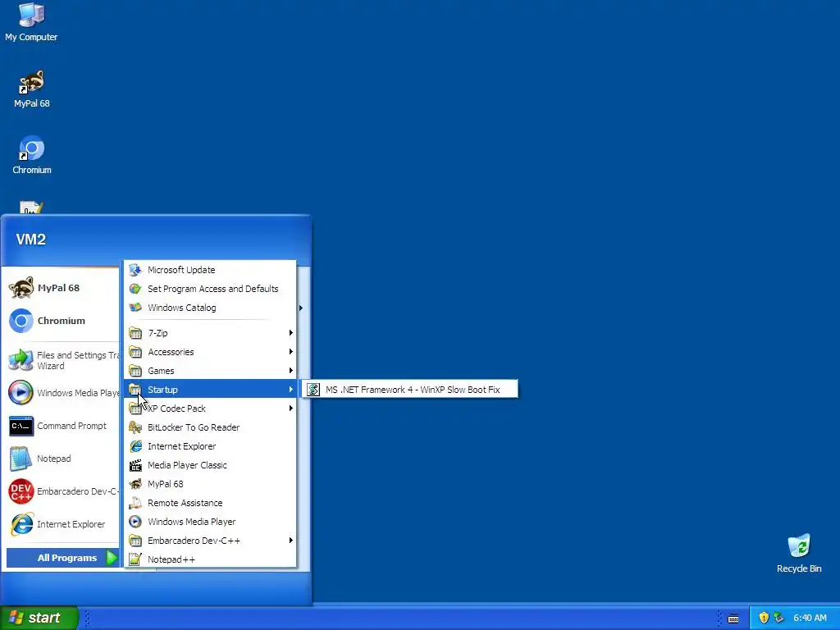
Task: Click the BitLocker To Go Reader icon
Action: pyautogui.click(x=135, y=427)
